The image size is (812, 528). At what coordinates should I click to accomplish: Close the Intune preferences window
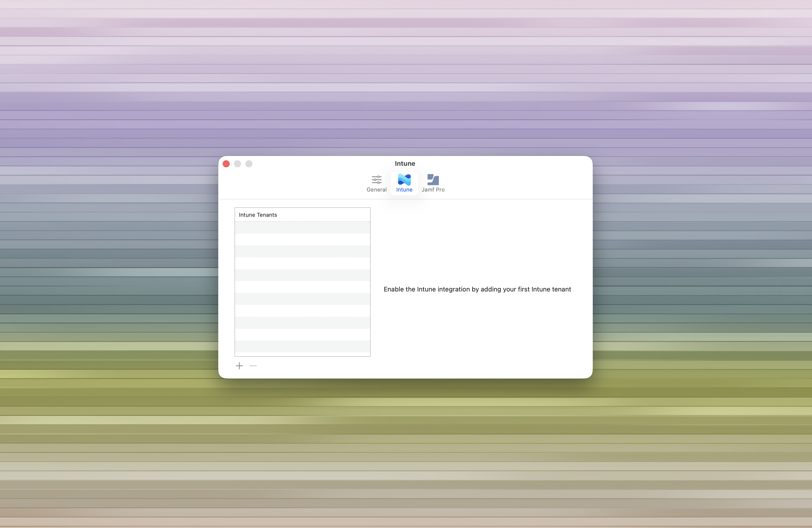[226, 164]
